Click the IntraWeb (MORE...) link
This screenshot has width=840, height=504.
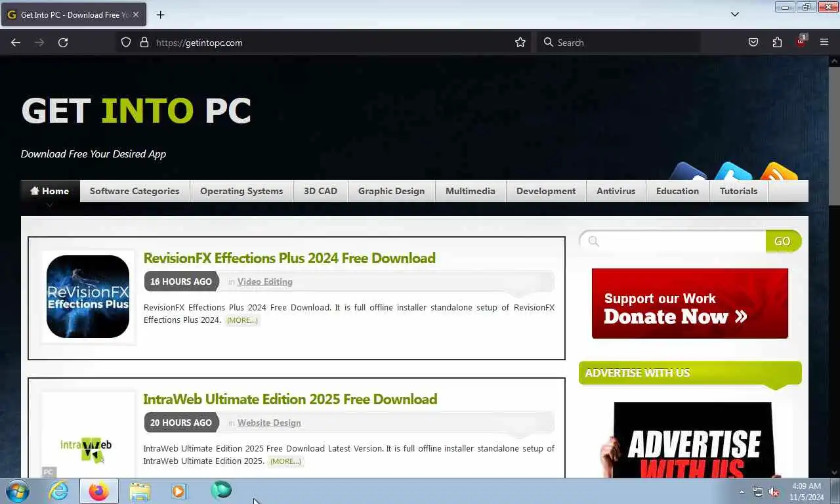(285, 461)
